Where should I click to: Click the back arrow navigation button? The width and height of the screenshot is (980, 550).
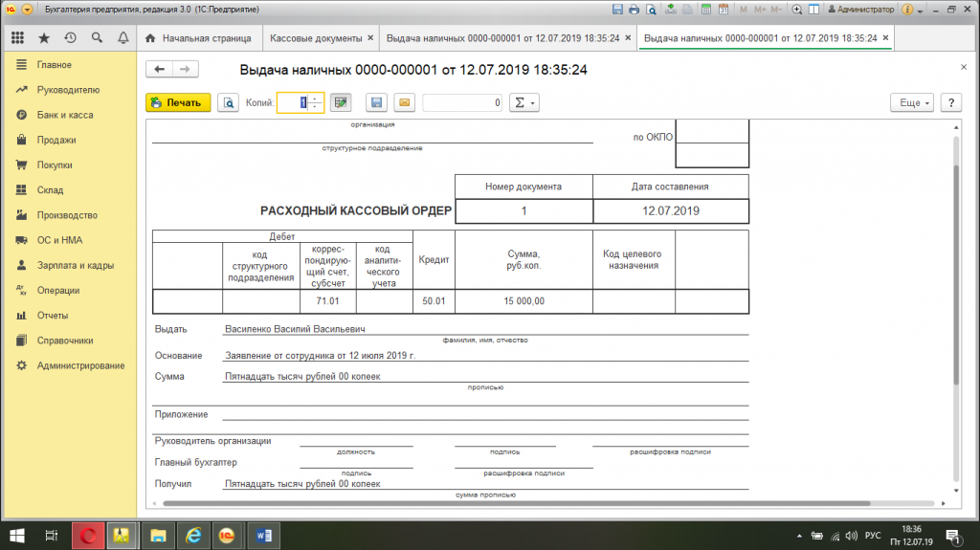(160, 69)
